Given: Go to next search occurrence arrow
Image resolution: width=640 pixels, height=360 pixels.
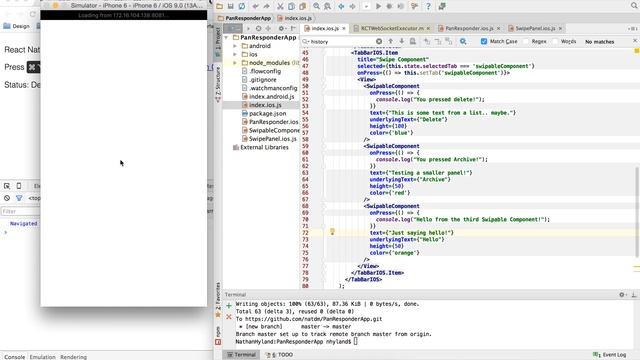Looking at the screenshot, I should tap(402, 41).
